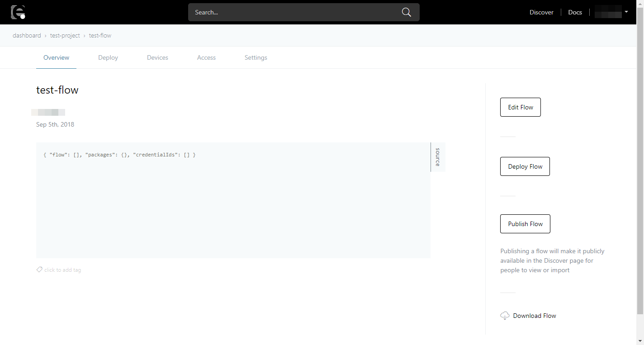Screen dimensions: 644x345
Task: Click the Download Flow link
Action: (x=534, y=316)
